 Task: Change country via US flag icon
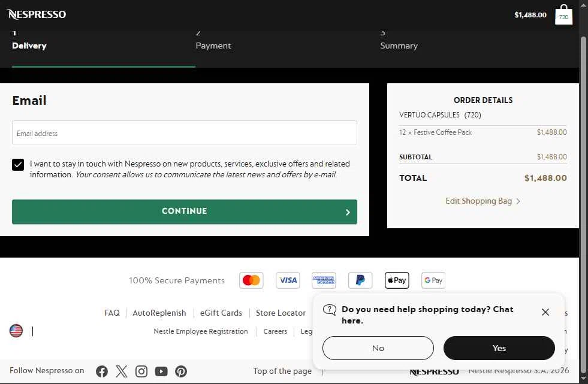(x=16, y=331)
